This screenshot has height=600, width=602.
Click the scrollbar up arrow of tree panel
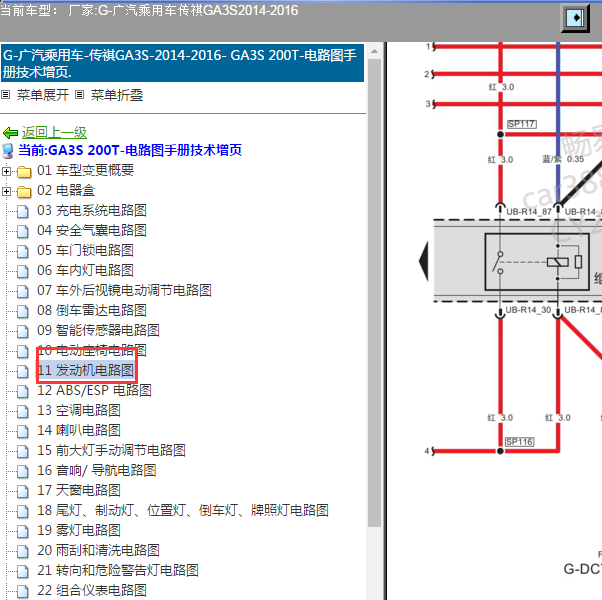(x=374, y=51)
